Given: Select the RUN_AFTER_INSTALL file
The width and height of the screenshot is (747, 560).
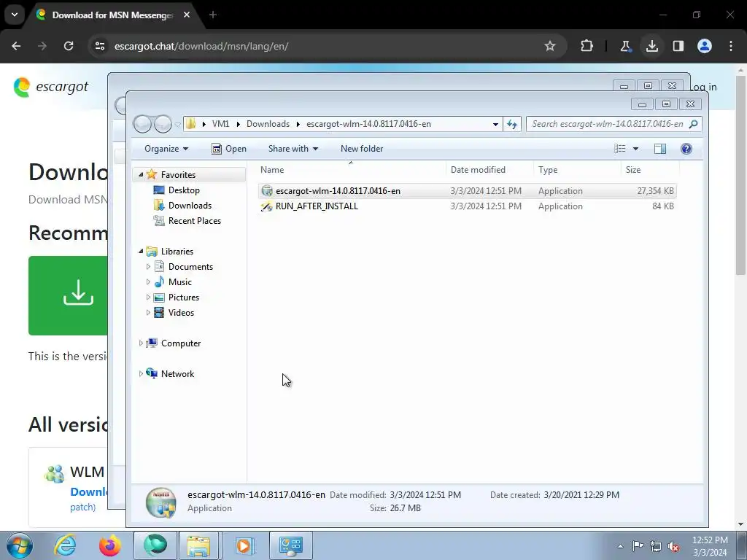Looking at the screenshot, I should pos(468,206).
